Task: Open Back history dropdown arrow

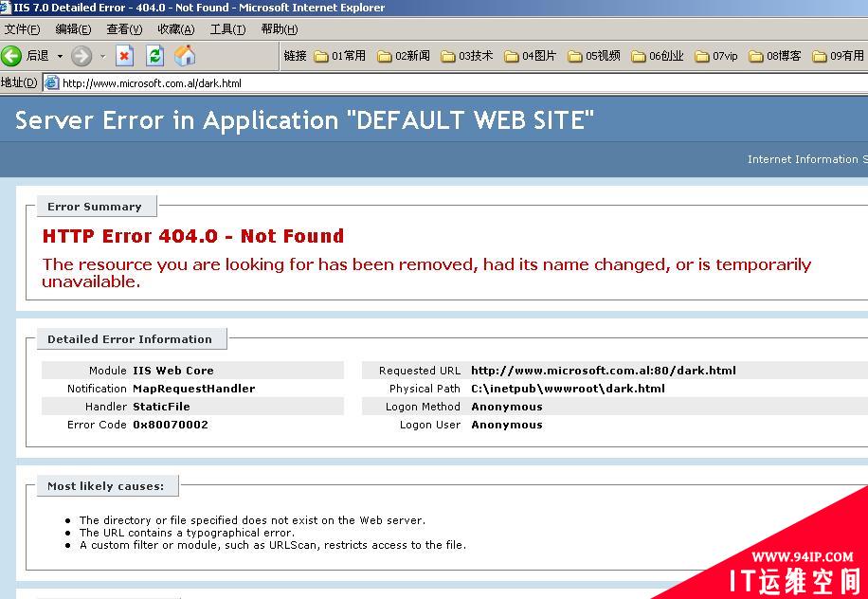Action: 60,57
